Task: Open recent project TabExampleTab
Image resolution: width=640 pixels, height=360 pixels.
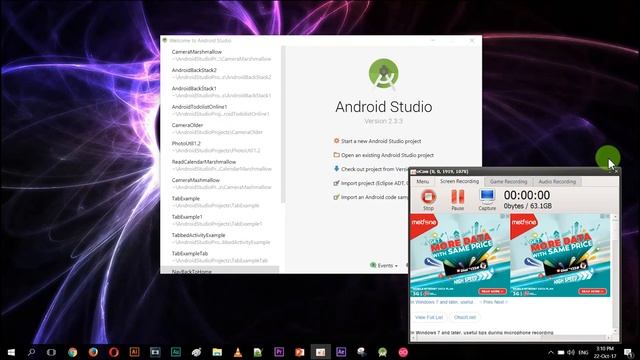Action: click(x=221, y=257)
